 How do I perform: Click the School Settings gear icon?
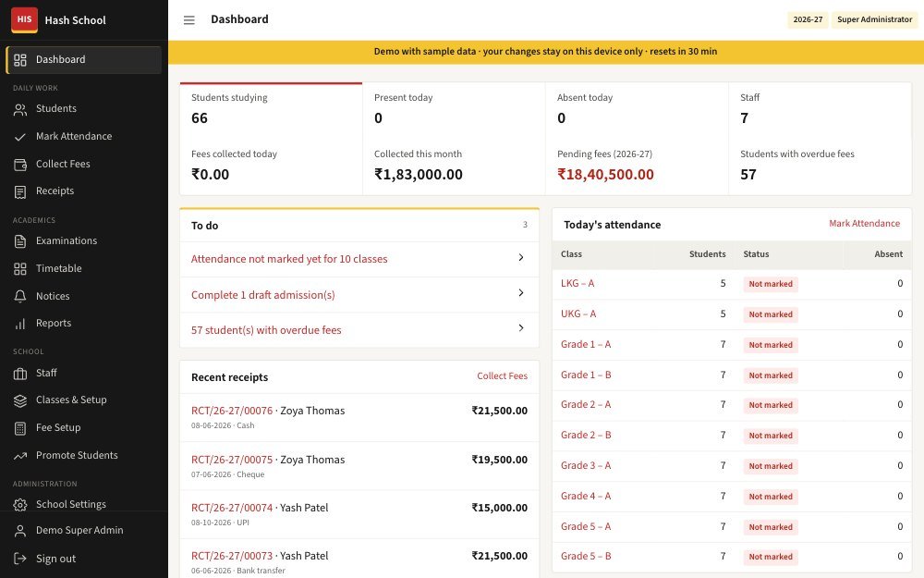click(x=20, y=505)
